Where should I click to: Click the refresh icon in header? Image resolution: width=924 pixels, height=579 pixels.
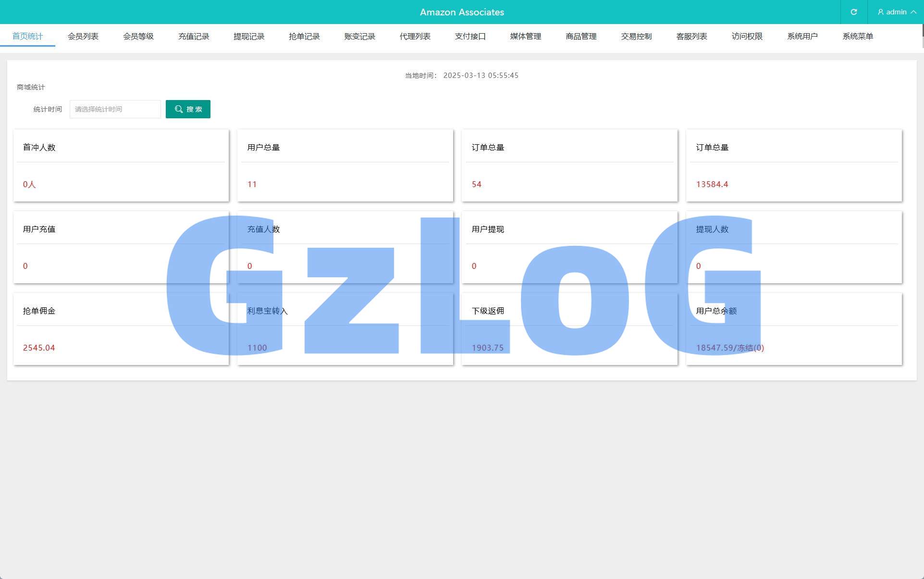(x=854, y=12)
